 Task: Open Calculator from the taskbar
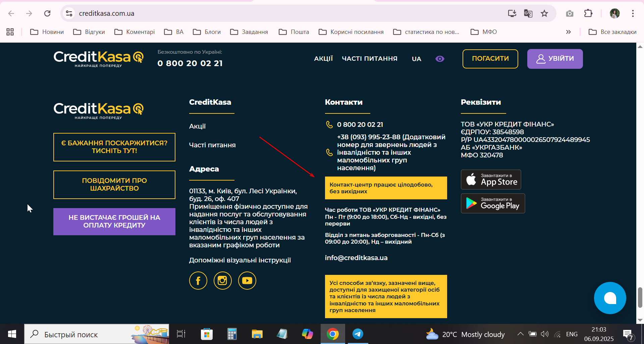232,334
